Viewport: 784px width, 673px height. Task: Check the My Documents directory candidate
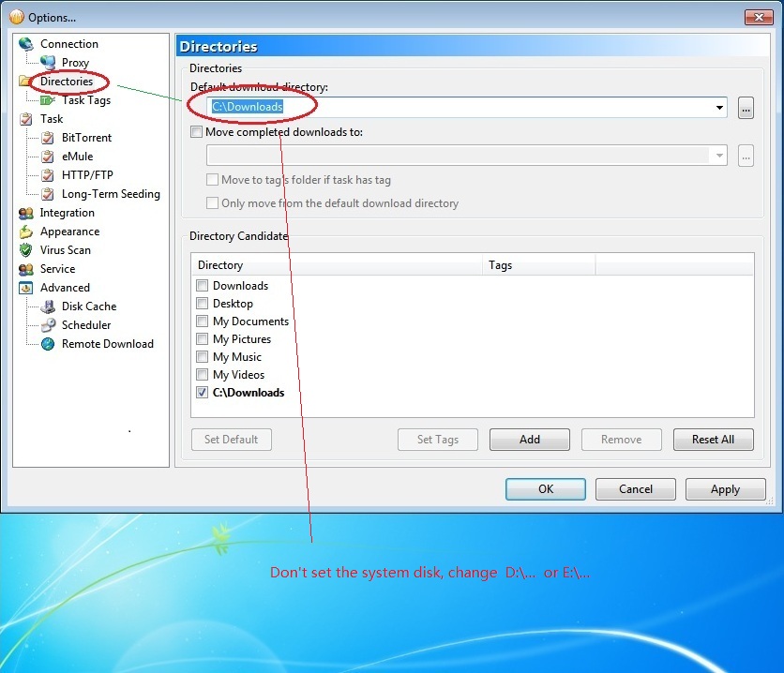click(202, 321)
